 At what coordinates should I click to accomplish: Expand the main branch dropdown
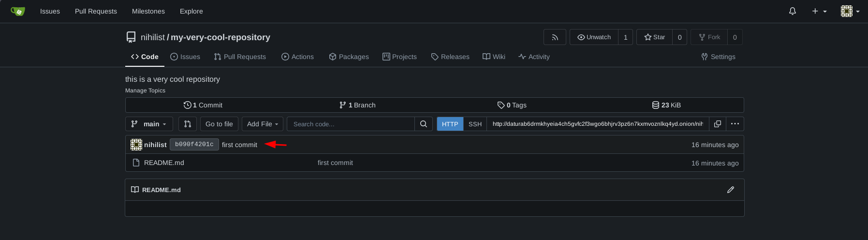[x=149, y=124]
